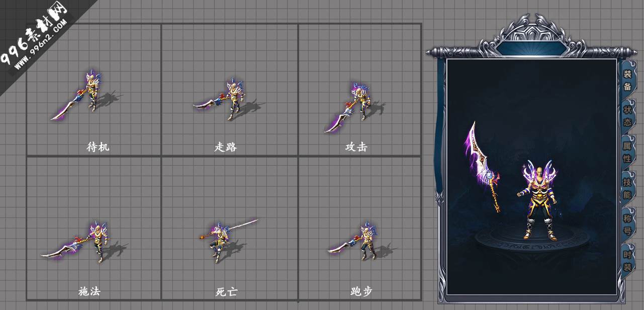Select the 走路 label text
Viewport: 644px width, 310px height.
coord(226,147)
